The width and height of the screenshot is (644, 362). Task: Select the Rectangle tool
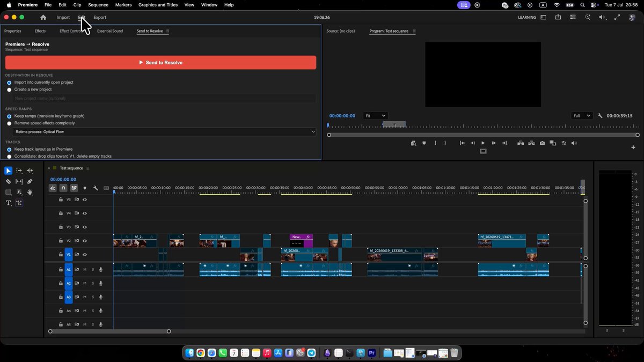8,192
